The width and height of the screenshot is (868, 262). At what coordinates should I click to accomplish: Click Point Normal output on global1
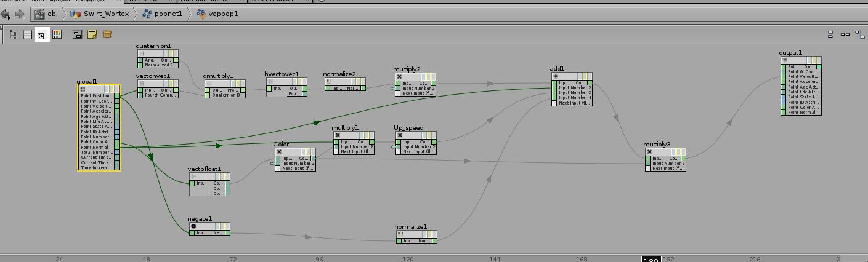coord(117,147)
